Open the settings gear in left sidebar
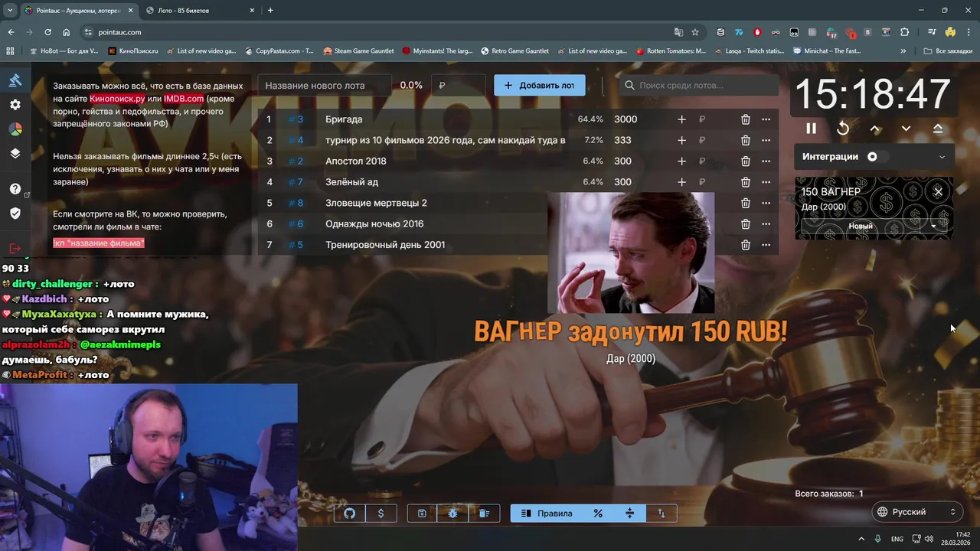The width and height of the screenshot is (980, 551). tap(15, 105)
